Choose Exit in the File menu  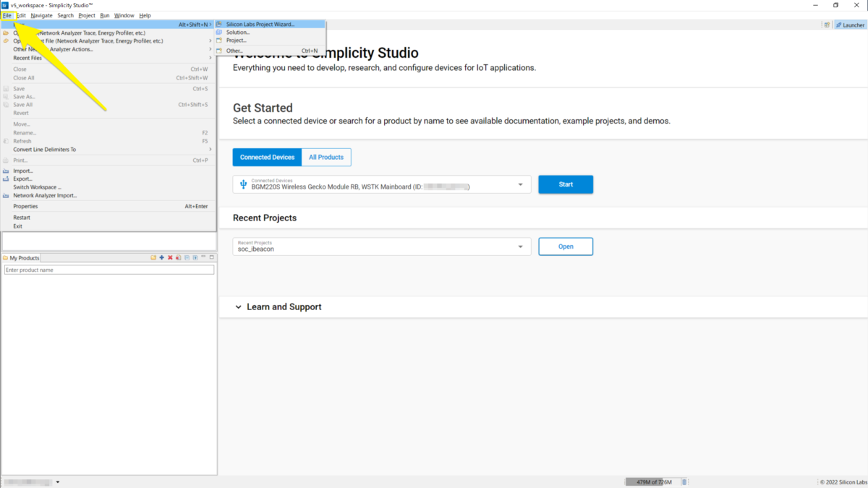[109, 226]
